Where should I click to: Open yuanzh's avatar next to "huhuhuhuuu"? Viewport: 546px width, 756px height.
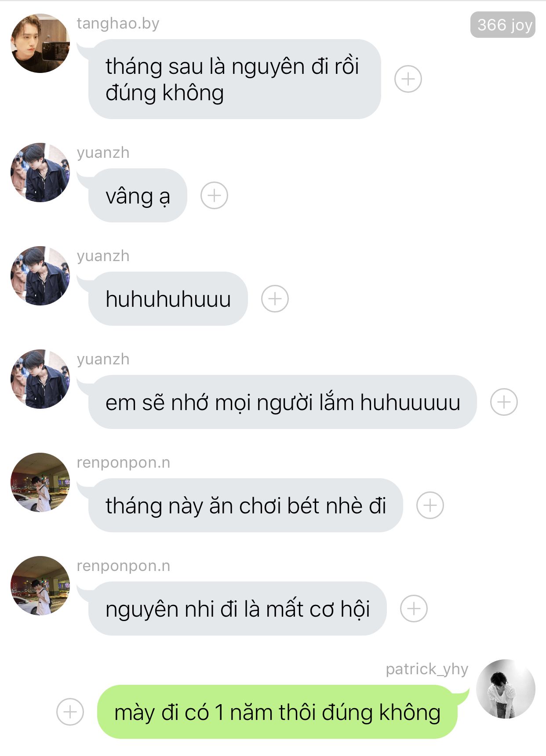(x=40, y=276)
